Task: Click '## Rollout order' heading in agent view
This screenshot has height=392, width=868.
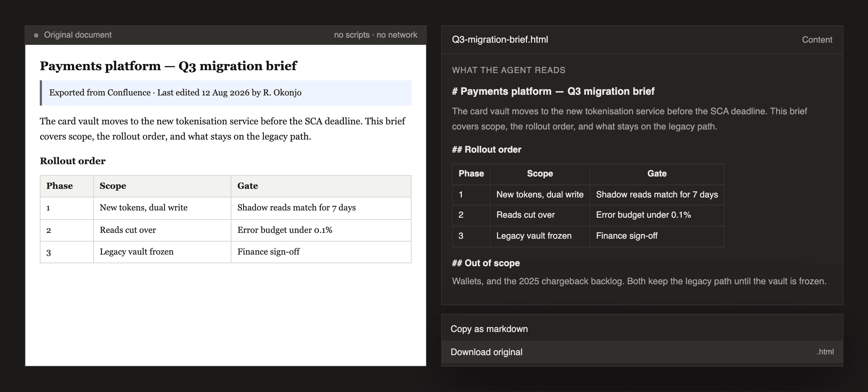Action: 486,150
